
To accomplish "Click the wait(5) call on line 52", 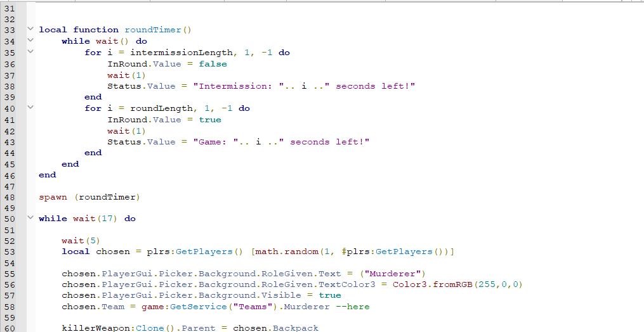I will (x=81, y=241).
